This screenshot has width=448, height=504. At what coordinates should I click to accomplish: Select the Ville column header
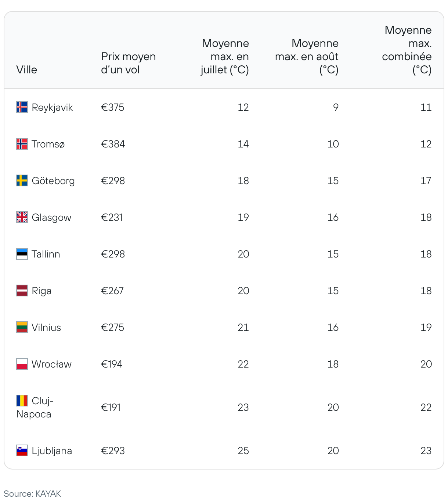tap(27, 70)
